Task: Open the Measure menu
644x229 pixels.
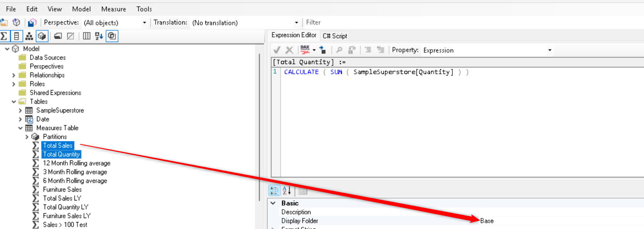Action: pos(114,9)
